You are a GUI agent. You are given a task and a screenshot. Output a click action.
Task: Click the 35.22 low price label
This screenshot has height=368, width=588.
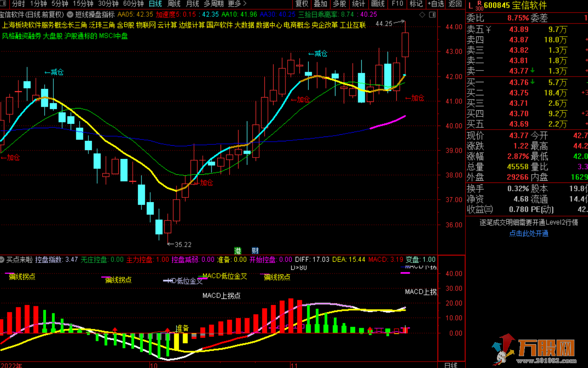click(x=183, y=245)
